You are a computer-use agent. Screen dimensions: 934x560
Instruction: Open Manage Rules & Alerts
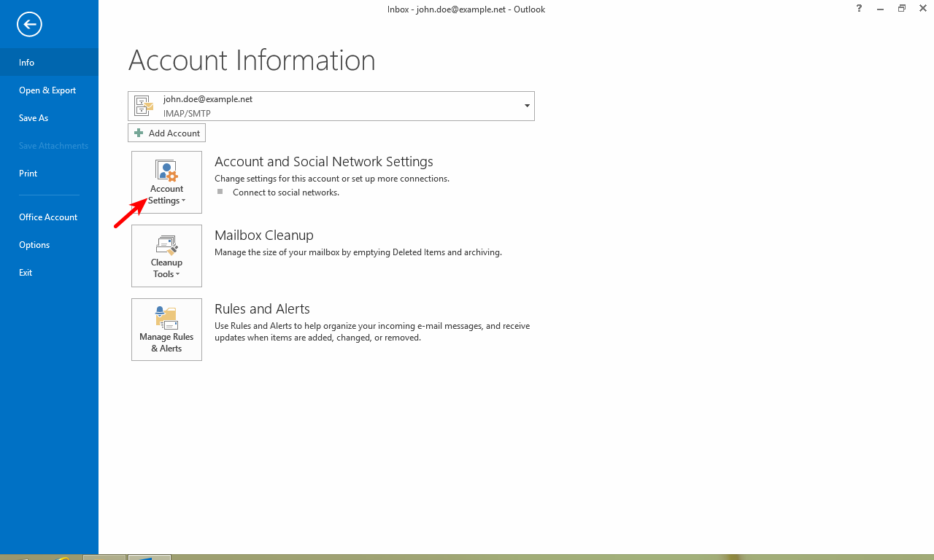pyautogui.click(x=166, y=330)
